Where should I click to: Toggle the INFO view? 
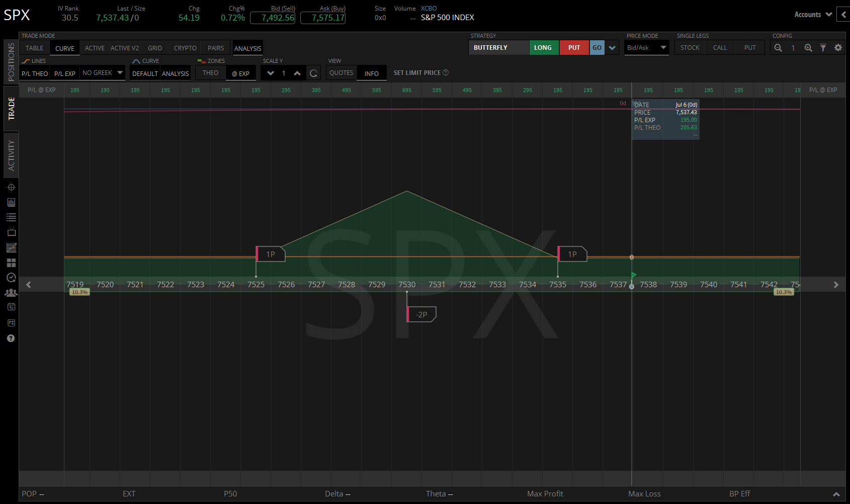[372, 73]
